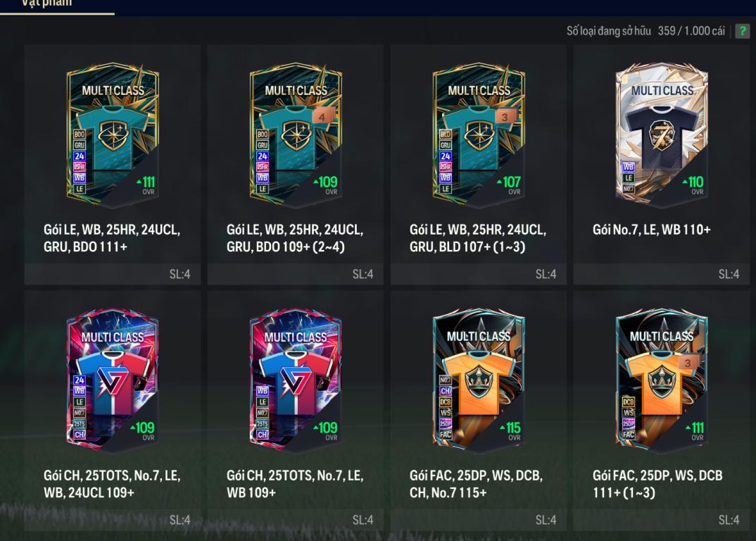Click the teal 109 OVR pack card image
This screenshot has width=756, height=541.
click(296, 134)
